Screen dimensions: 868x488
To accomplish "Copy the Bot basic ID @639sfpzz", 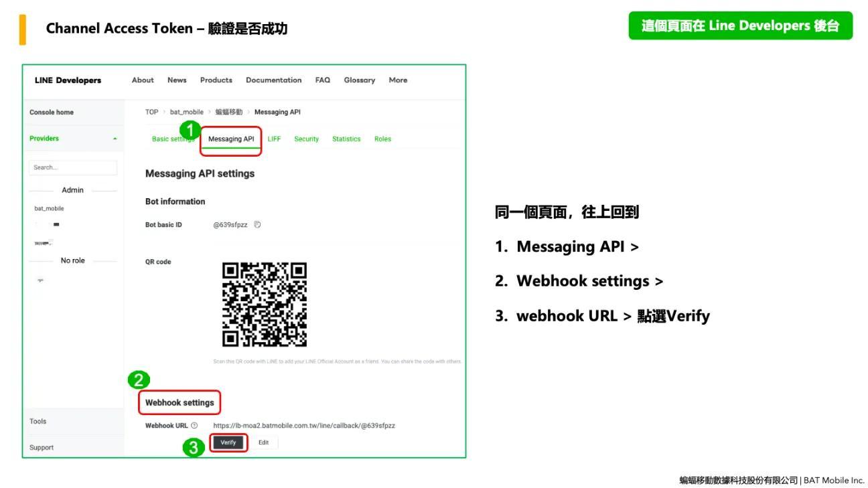I will (x=257, y=225).
